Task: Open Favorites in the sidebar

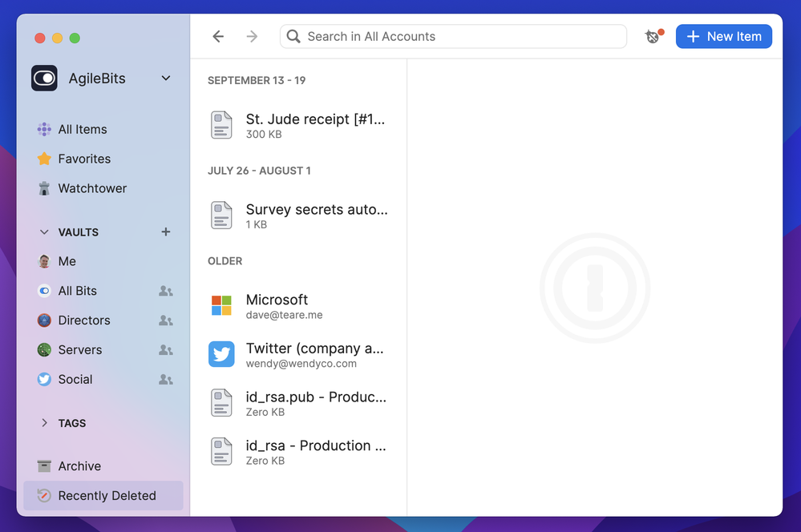Action: 84,159
